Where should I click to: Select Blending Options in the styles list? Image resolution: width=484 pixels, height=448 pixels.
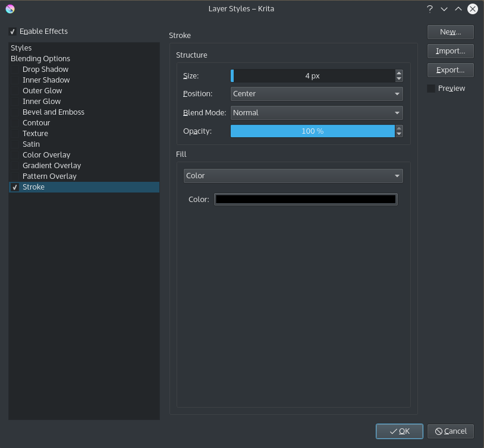point(40,58)
